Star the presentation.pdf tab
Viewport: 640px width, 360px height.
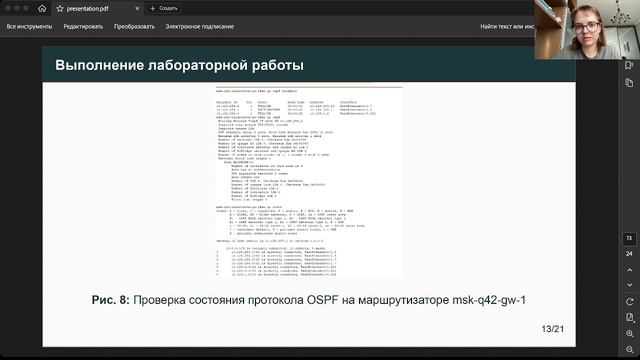(60, 9)
